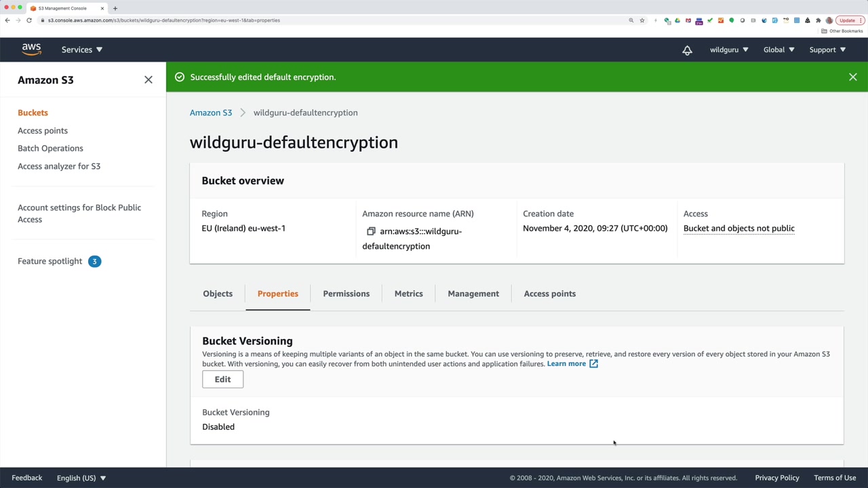
Task: Expand the Services dropdown menu
Action: click(x=81, y=49)
